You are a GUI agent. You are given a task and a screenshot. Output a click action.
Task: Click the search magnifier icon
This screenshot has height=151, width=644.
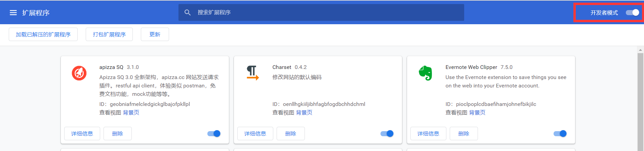[188, 12]
